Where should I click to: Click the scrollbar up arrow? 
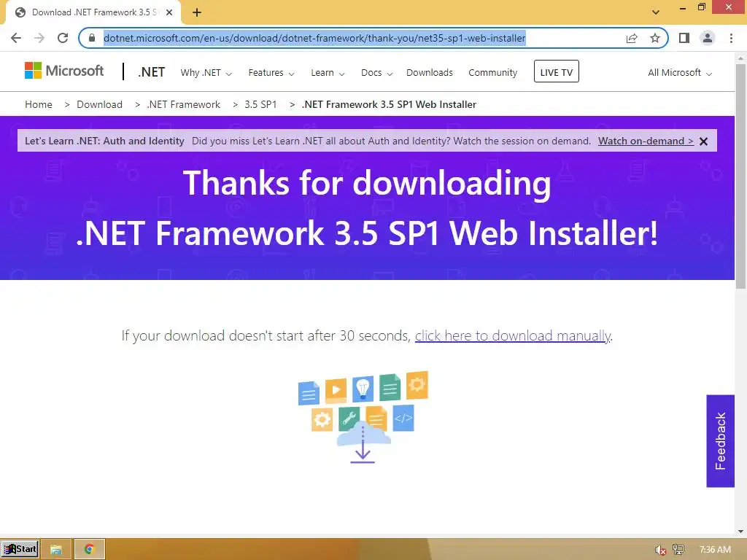[741, 58]
